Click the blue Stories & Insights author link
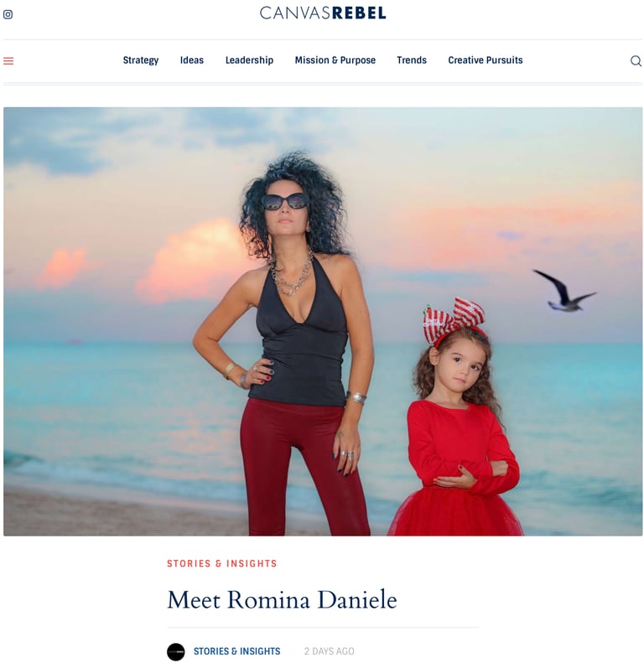 coord(237,651)
